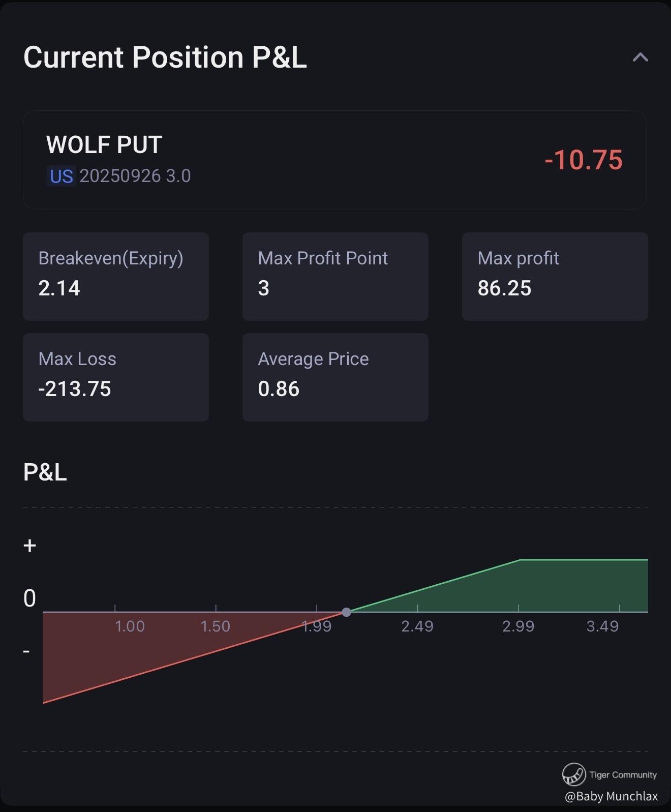Click the @Baby Munchlax username watermark
The image size is (671, 812).
tap(611, 796)
